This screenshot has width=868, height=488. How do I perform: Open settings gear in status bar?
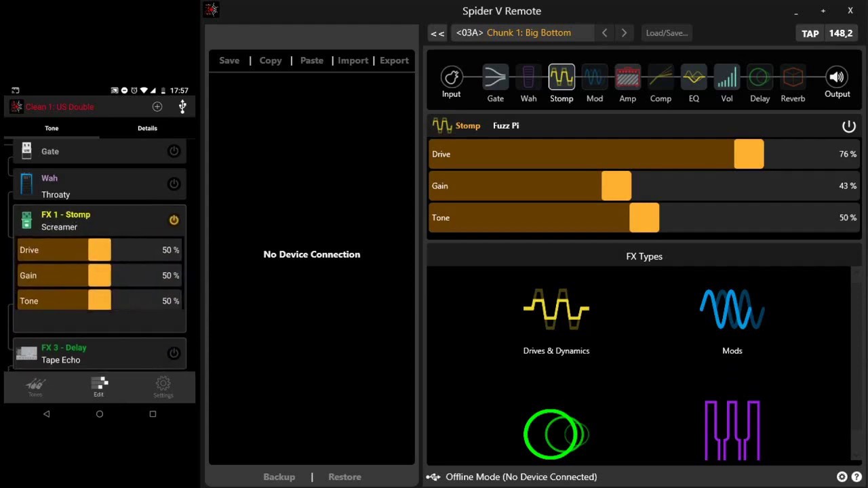(x=842, y=477)
